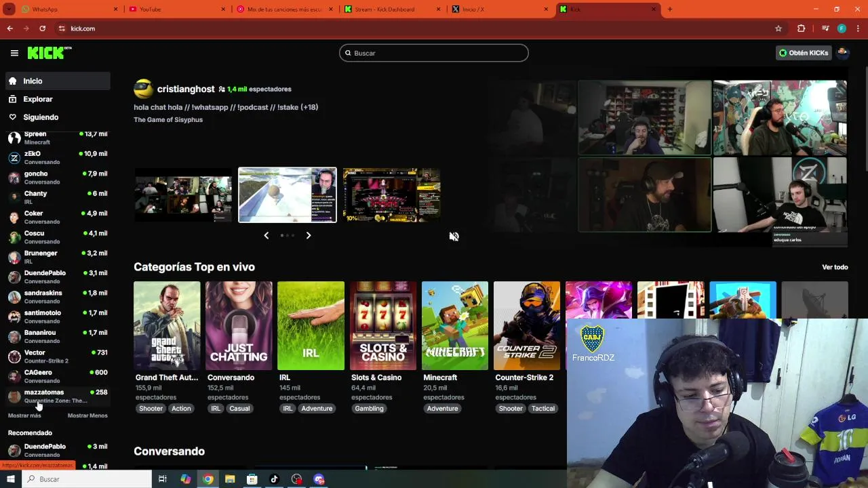
Task: Bookmark this page with star icon
Action: (778, 28)
